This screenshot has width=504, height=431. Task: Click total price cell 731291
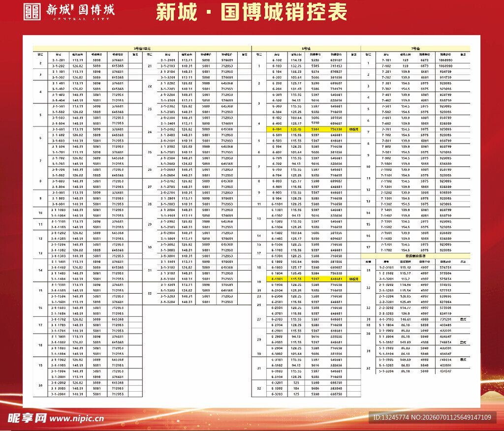[x=445, y=319]
